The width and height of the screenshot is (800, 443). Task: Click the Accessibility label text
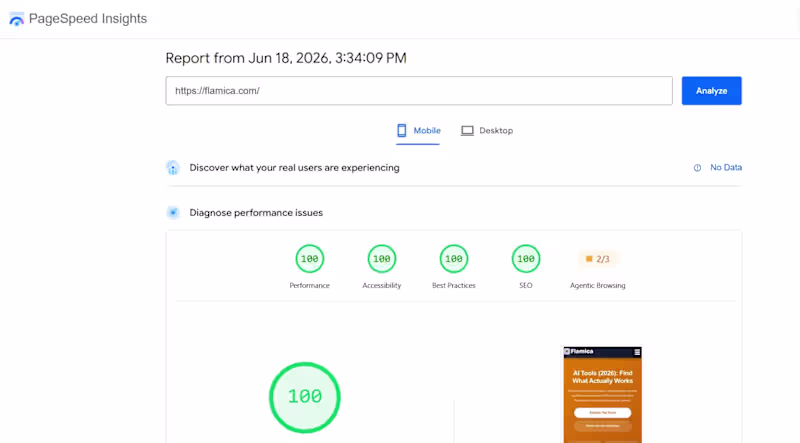[382, 285]
